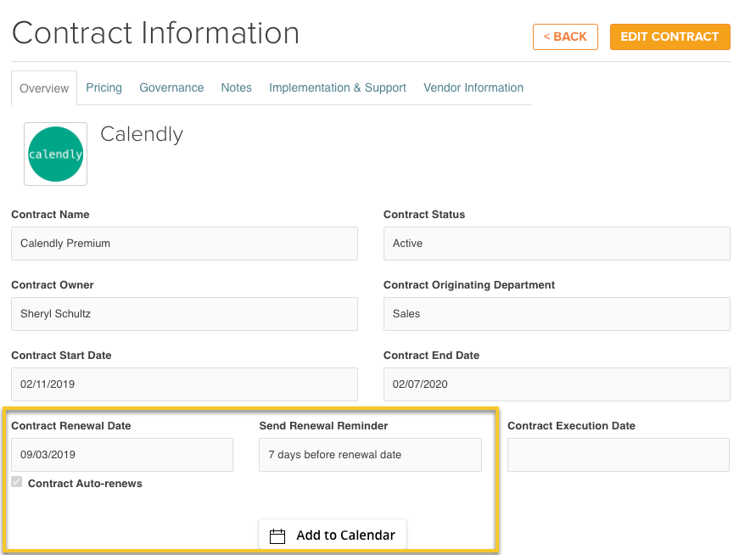Click the Contract Start Date field
The width and height of the screenshot is (756, 555).
click(x=185, y=384)
